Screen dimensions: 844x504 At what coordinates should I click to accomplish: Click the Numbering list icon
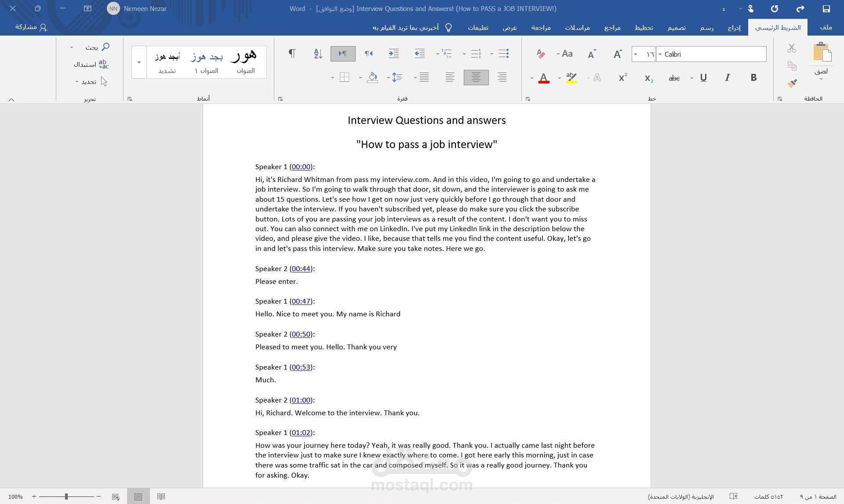coord(476,54)
